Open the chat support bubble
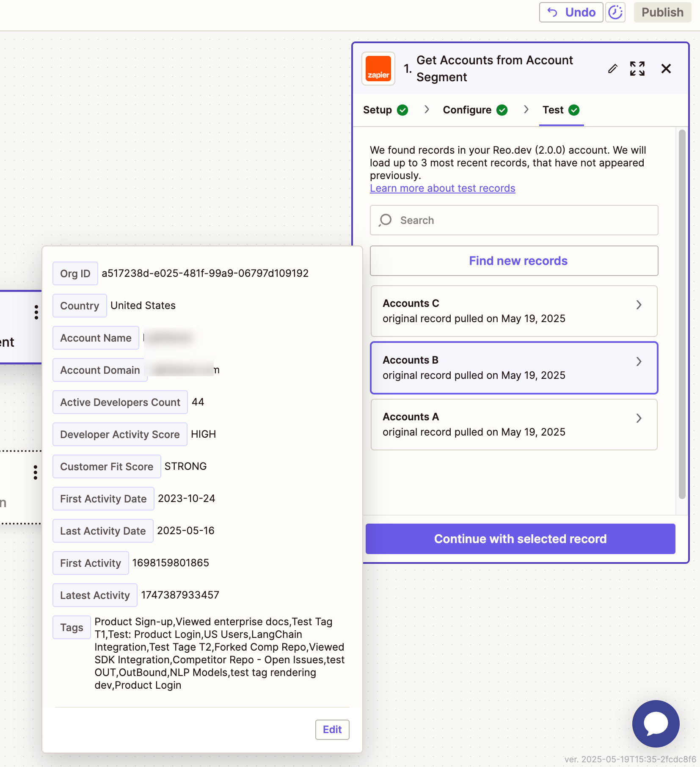700x767 pixels. [656, 723]
